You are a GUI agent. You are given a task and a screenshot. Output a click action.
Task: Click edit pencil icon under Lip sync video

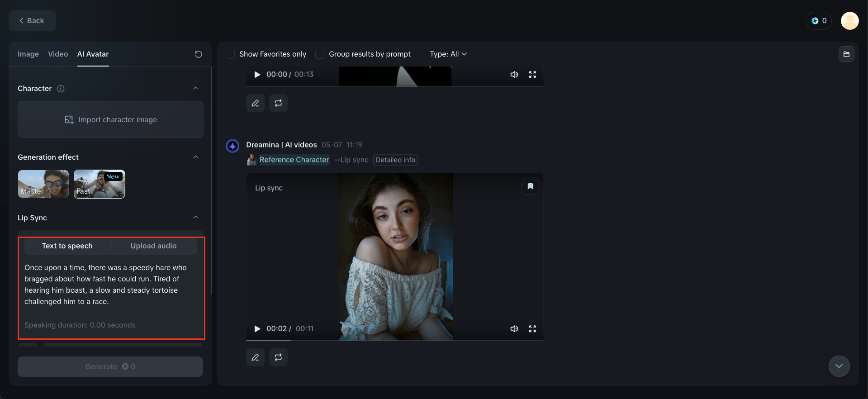(x=255, y=357)
